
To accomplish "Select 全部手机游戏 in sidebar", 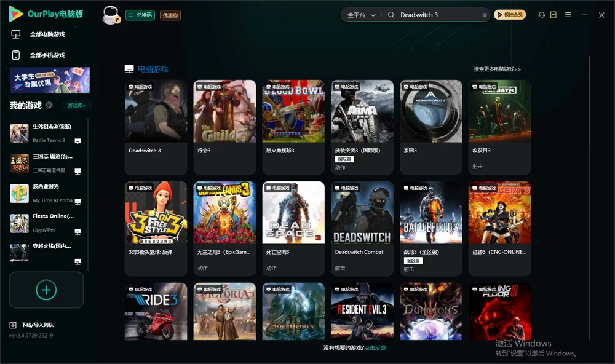I will pyautogui.click(x=46, y=55).
